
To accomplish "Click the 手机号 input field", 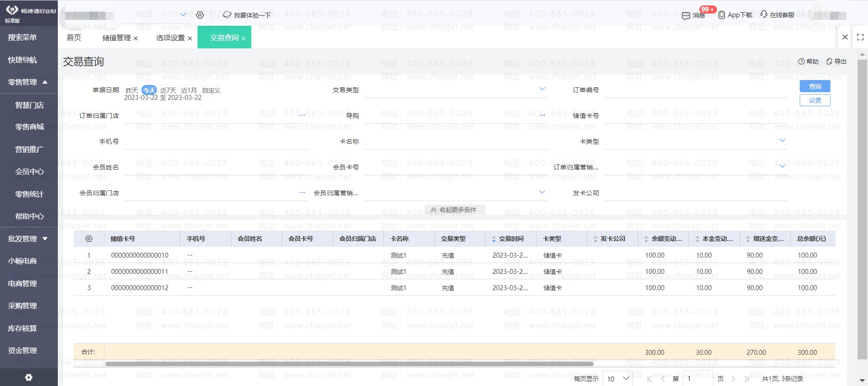I will click(216, 142).
